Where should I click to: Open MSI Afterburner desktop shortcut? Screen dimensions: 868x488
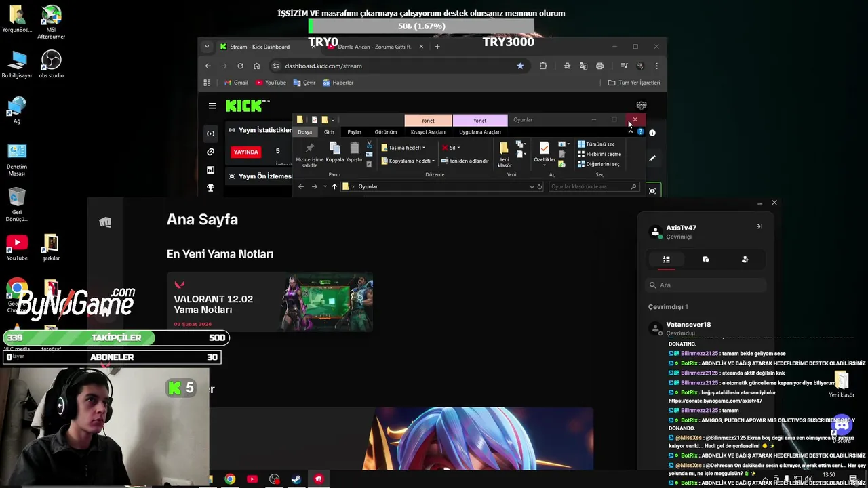coord(51,23)
